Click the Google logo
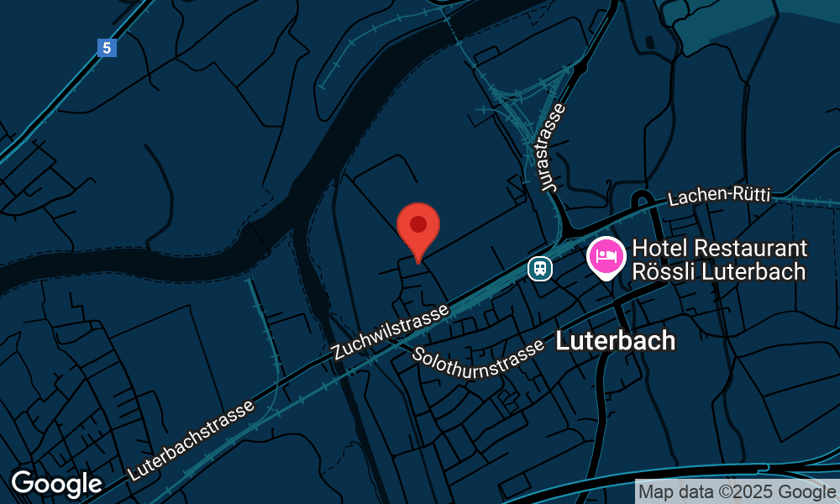 click(x=57, y=484)
